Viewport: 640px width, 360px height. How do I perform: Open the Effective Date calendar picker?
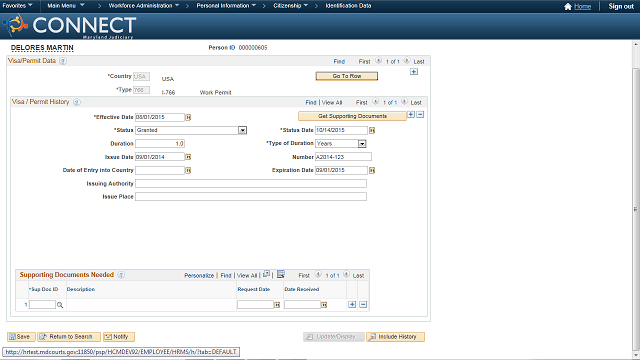tap(188, 117)
